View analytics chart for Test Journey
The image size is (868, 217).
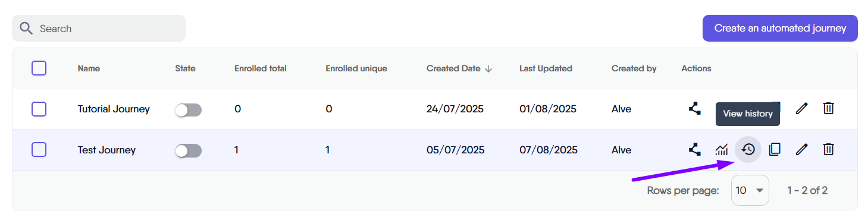coord(722,150)
